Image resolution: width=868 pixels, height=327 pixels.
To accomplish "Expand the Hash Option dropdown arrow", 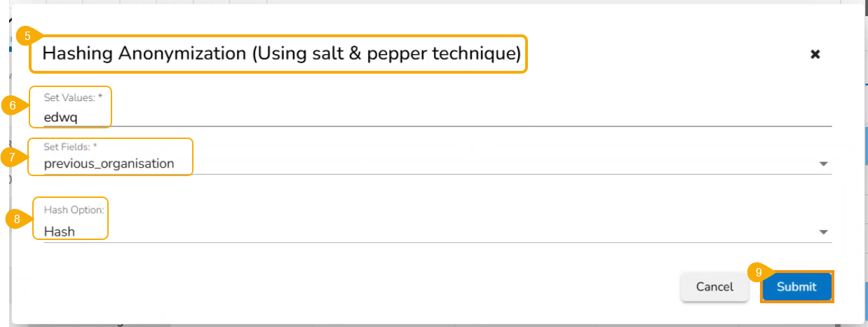I will (x=823, y=232).
